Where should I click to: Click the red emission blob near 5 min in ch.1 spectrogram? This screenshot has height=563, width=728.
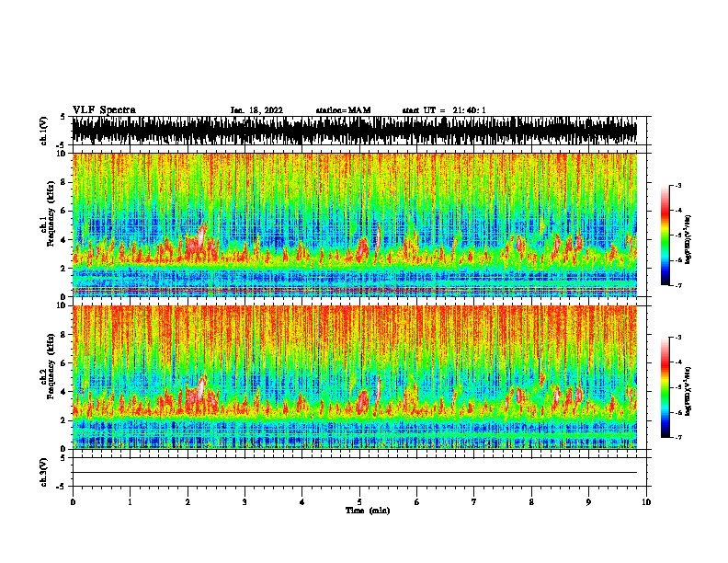click(362, 250)
